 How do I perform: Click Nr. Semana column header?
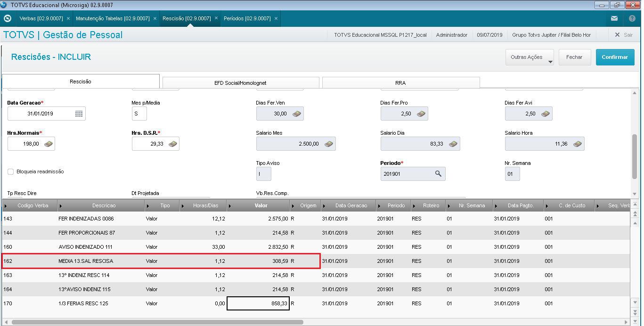click(x=469, y=206)
